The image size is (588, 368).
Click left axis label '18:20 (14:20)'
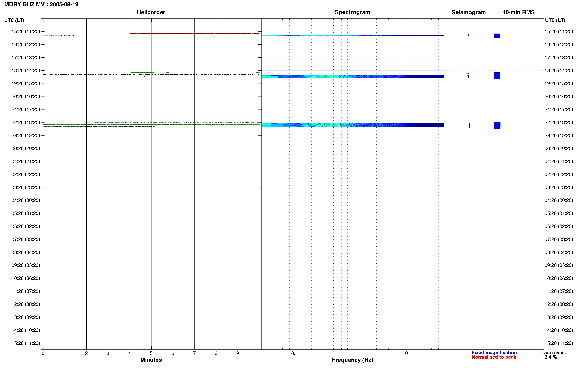26,71
